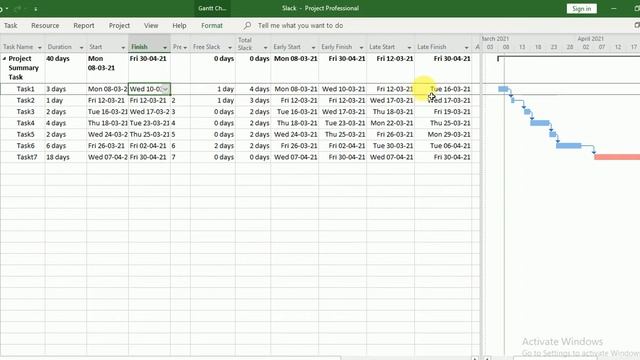Click the search magnifier icon
This screenshot has height=360, width=640.
tap(247, 25)
